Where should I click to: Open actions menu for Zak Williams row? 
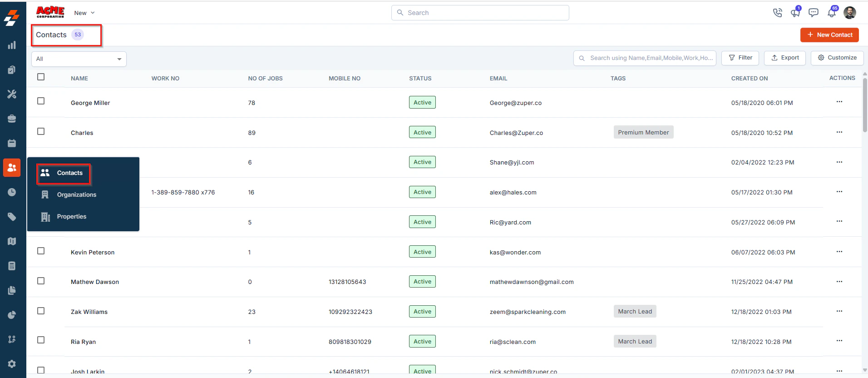[839, 311]
